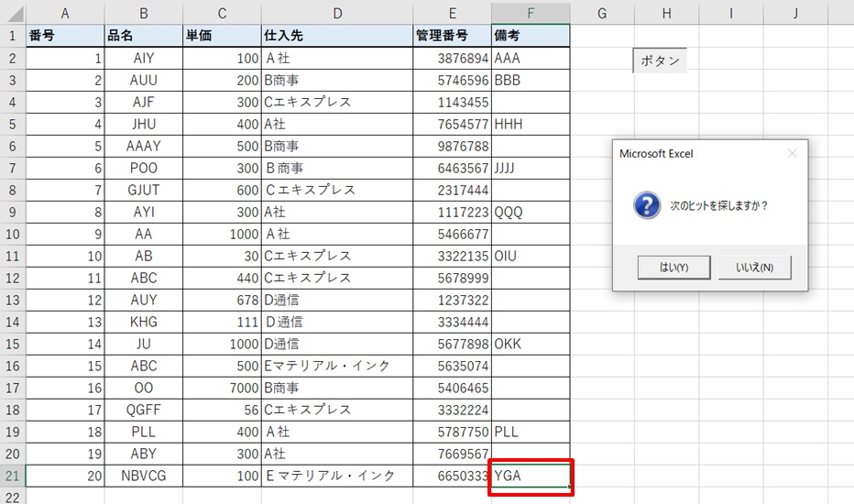Select cell with 7000 unit price
Screen dimensions: 854x504
[x=222, y=388]
